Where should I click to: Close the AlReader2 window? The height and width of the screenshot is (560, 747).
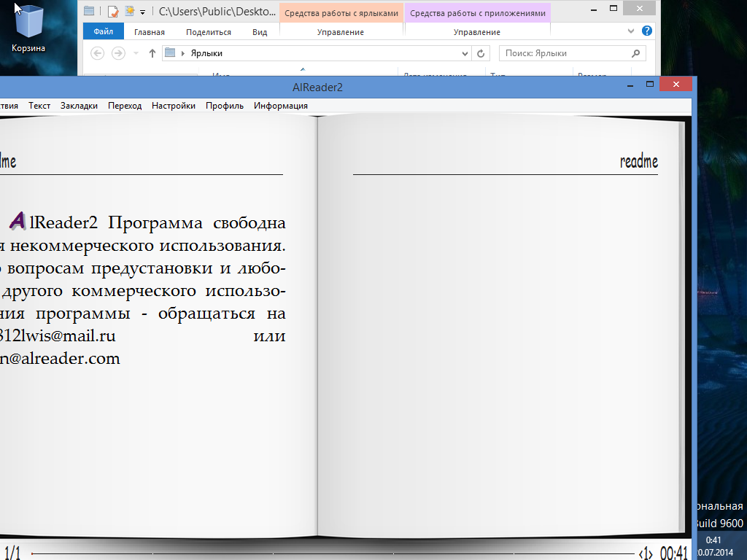pos(676,85)
